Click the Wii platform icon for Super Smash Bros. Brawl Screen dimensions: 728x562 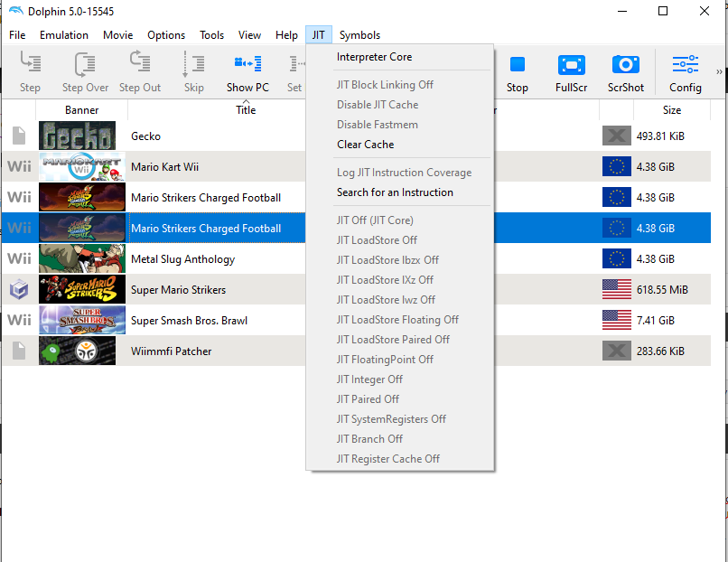(x=19, y=320)
